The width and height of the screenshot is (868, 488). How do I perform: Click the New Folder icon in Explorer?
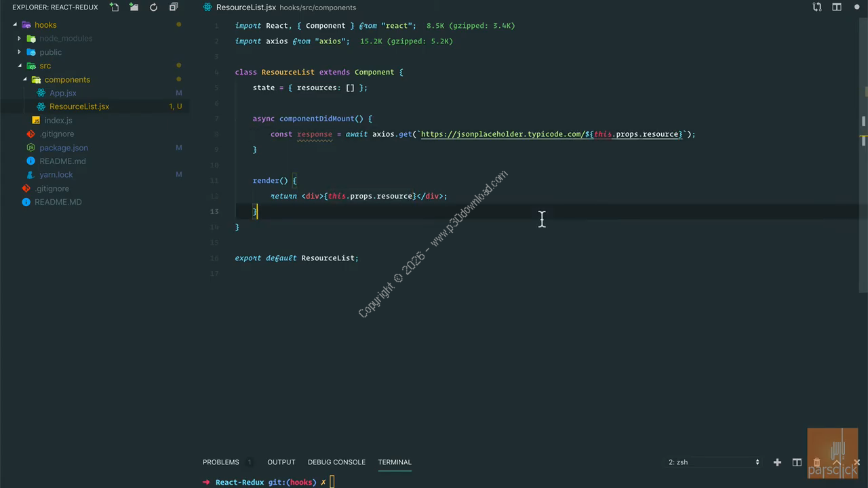pyautogui.click(x=134, y=7)
